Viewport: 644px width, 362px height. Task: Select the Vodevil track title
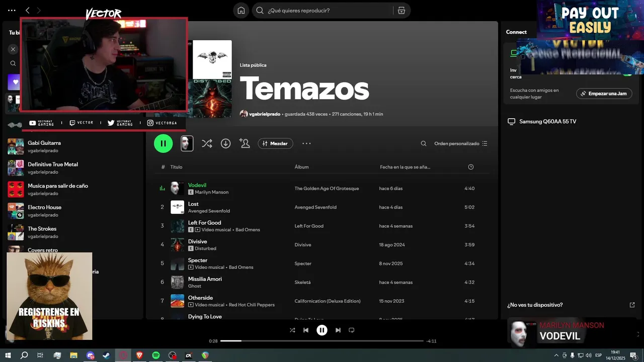tap(197, 185)
